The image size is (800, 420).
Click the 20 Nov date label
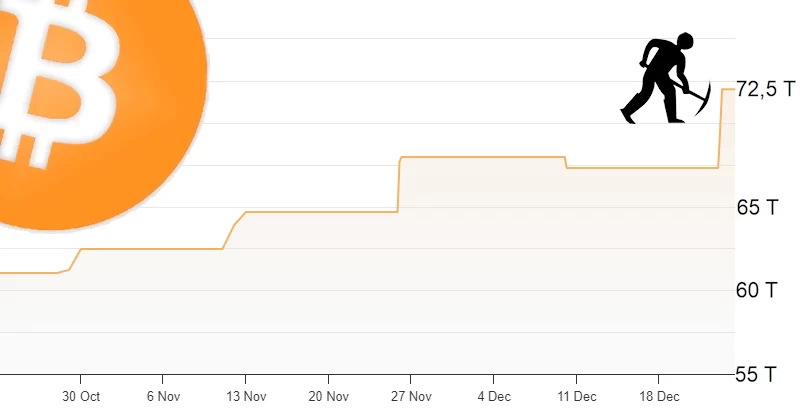pos(329,396)
